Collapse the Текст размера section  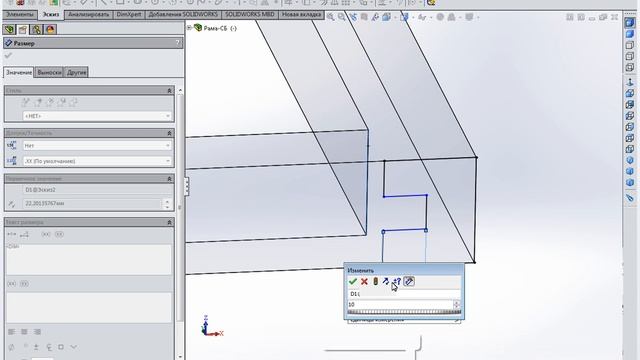[169, 222]
